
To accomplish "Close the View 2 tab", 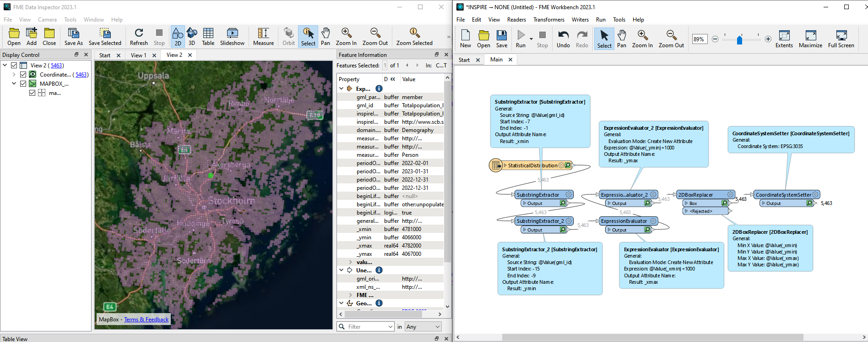I will (x=190, y=55).
